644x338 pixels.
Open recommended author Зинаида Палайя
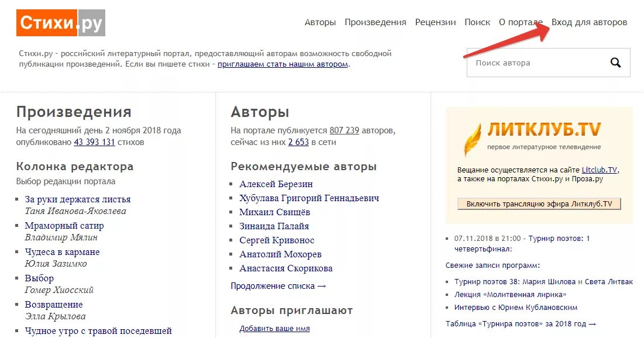pyautogui.click(x=274, y=226)
